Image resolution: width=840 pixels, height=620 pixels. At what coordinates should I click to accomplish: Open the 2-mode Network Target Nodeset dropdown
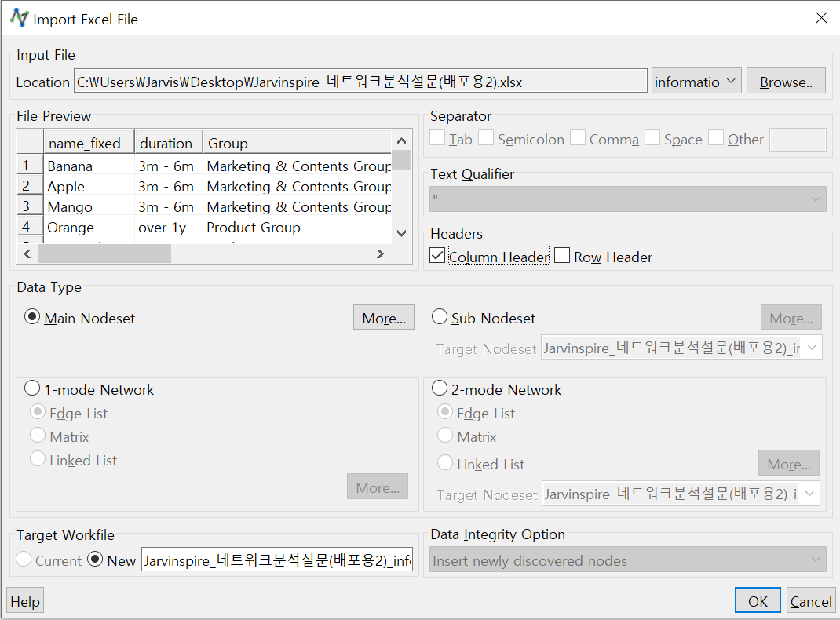[681, 494]
